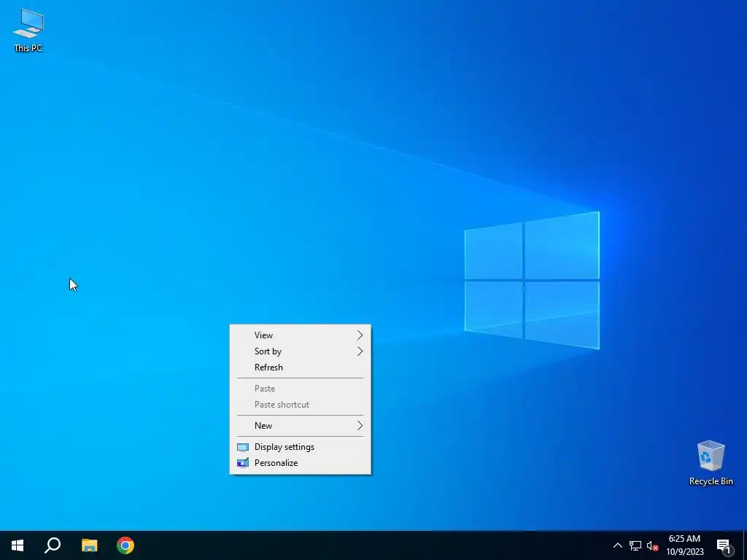Open the New submenu

click(300, 426)
